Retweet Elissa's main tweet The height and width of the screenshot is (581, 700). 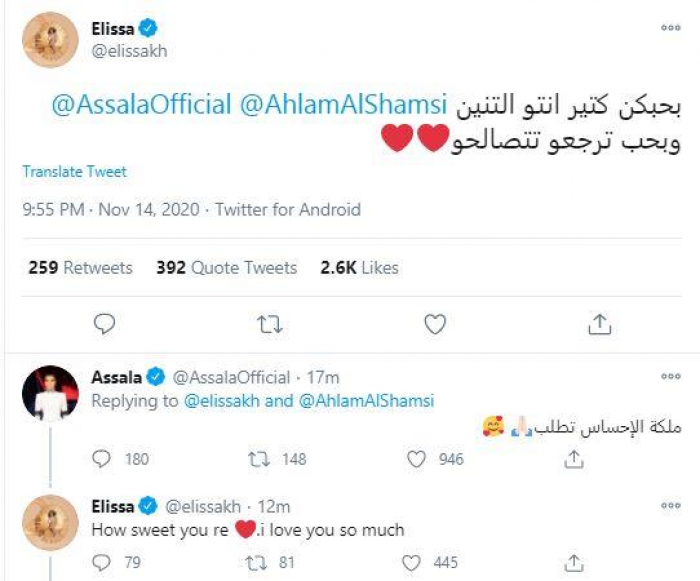(x=269, y=324)
